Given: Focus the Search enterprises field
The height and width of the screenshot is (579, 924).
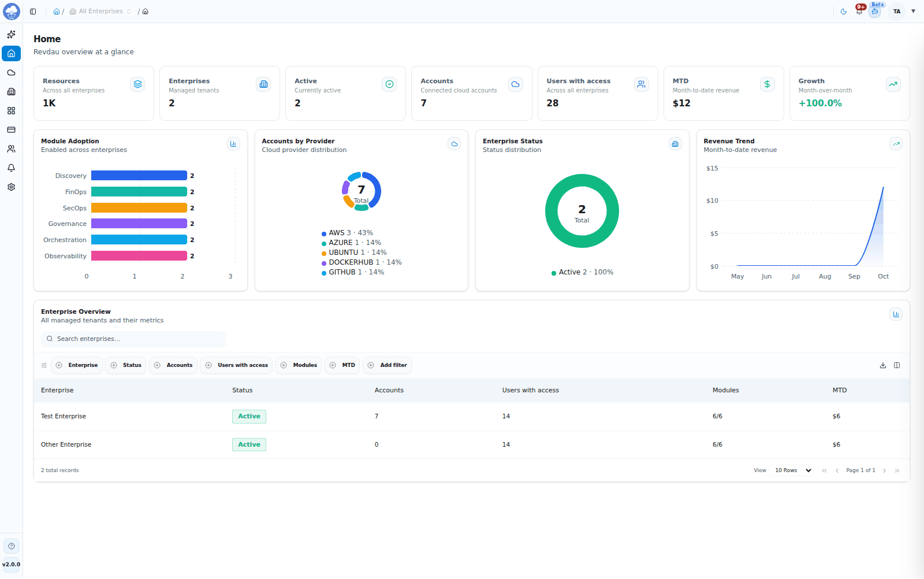Looking at the screenshot, I should tap(133, 339).
